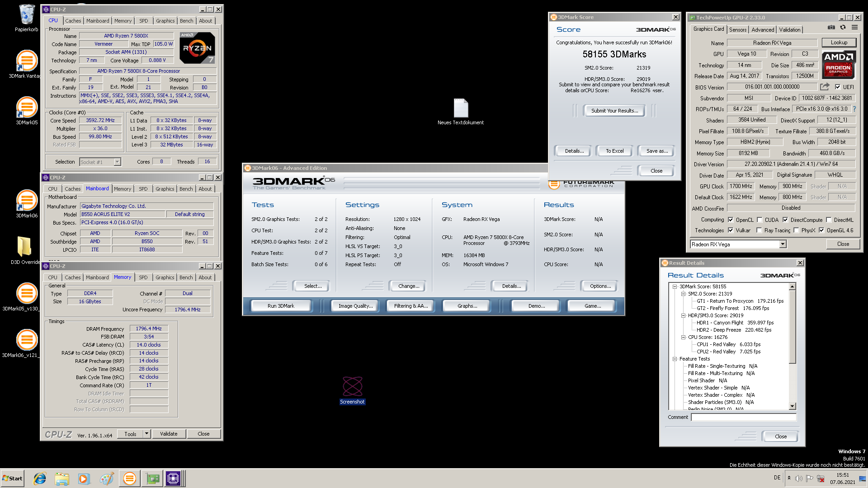This screenshot has height=488, width=868.
Task: Open the Bench tab in bottom CPU-Z window
Action: coord(186,277)
